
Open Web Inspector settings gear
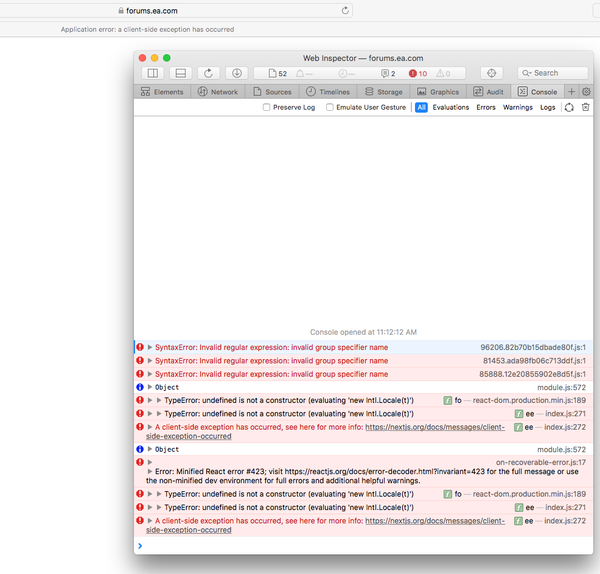point(586,92)
